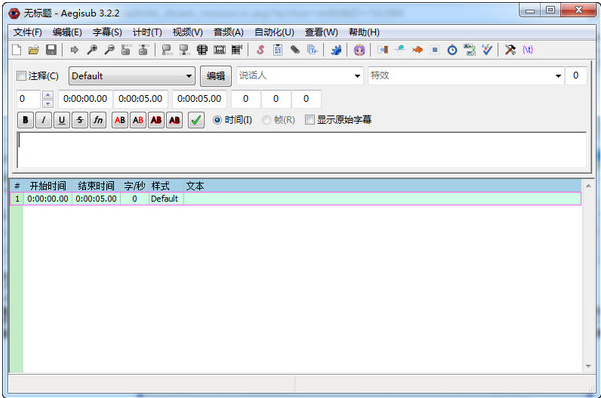Open the 说话人 actor dropdown
This screenshot has height=398, width=601.
(x=299, y=76)
